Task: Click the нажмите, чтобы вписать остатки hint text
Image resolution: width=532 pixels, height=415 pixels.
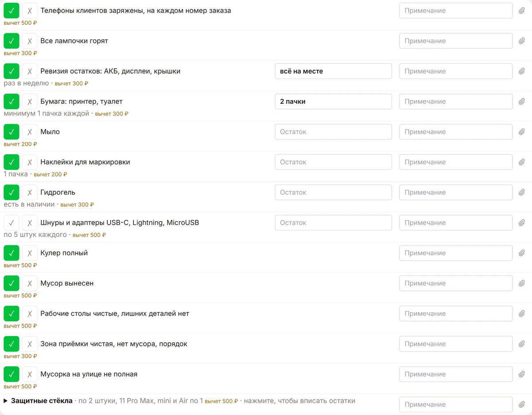Action: (300, 401)
